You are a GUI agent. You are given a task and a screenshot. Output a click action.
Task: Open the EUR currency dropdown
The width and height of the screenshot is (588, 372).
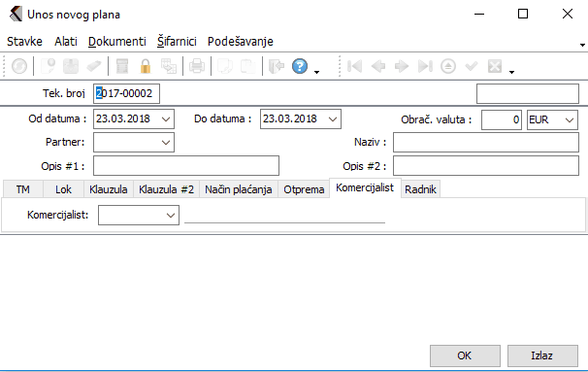tap(570, 120)
